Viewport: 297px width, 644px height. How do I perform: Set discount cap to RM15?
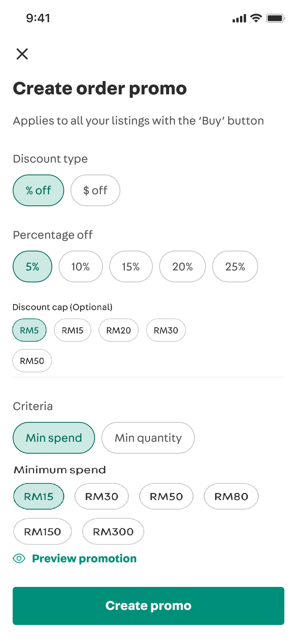tap(72, 330)
